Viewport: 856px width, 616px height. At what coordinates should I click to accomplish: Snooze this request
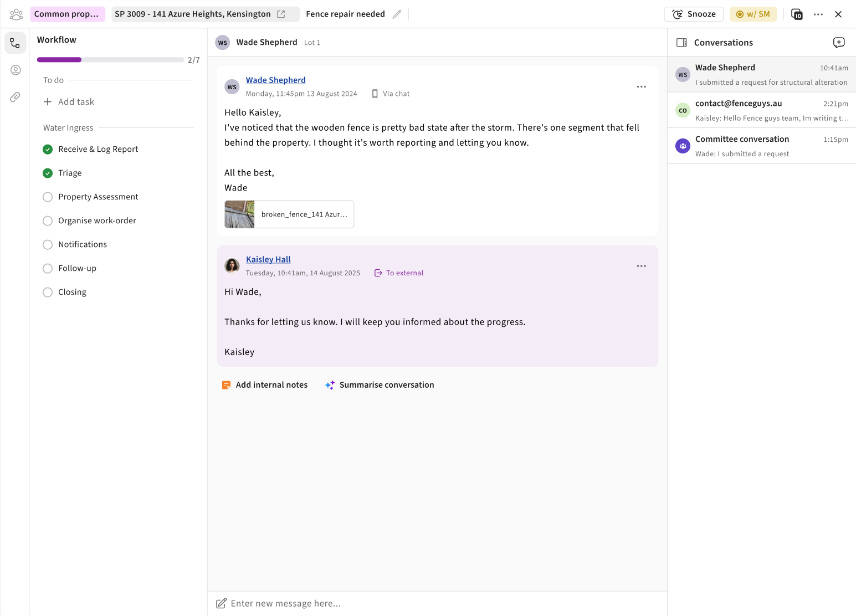[694, 14]
